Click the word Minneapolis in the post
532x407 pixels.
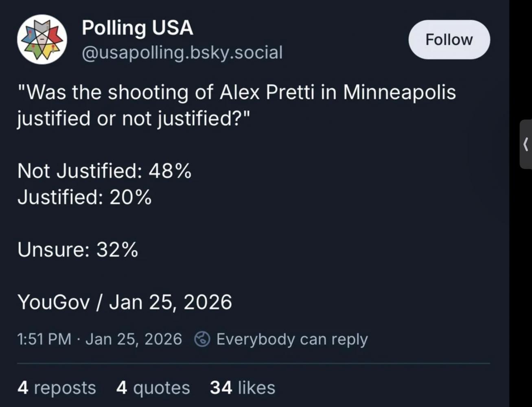click(399, 92)
